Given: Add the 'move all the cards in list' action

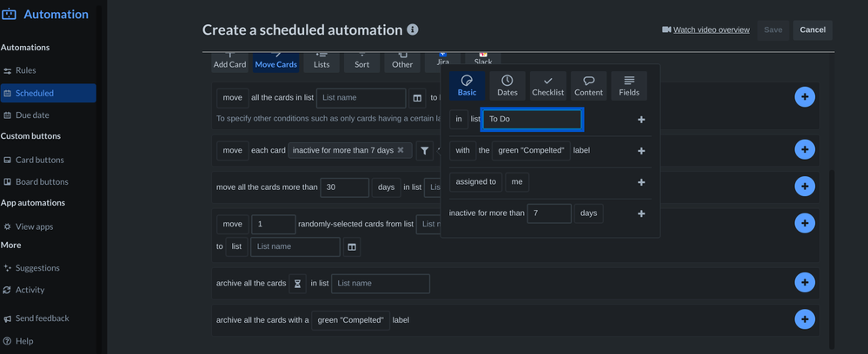Looking at the screenshot, I should 805,97.
